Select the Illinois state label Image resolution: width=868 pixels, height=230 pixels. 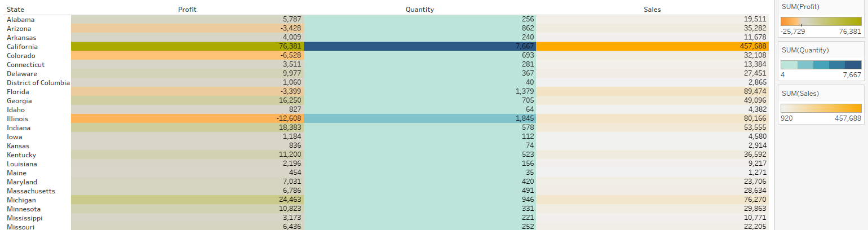click(17, 119)
